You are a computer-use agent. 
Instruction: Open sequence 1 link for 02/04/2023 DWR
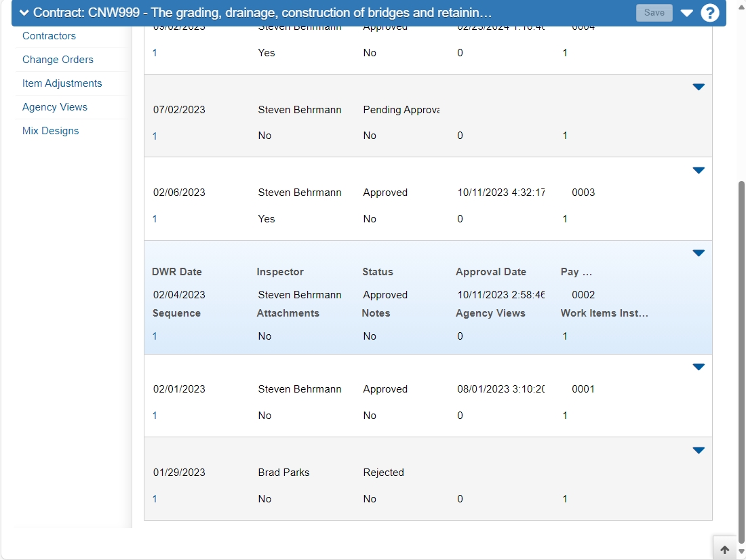click(155, 336)
